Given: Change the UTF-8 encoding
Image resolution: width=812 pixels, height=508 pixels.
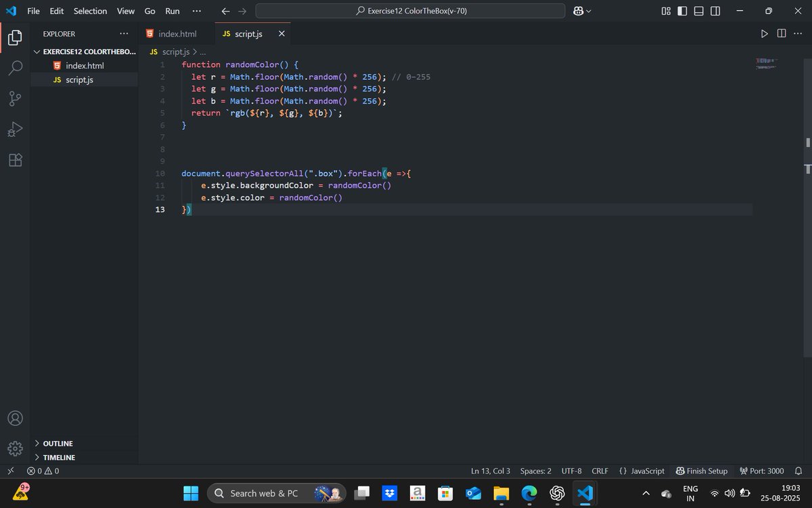Looking at the screenshot, I should [571, 471].
